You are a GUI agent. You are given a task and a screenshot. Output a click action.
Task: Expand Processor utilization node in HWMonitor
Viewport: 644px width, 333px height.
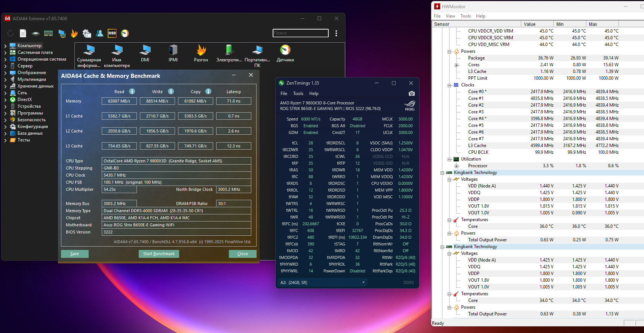pyautogui.click(x=456, y=166)
